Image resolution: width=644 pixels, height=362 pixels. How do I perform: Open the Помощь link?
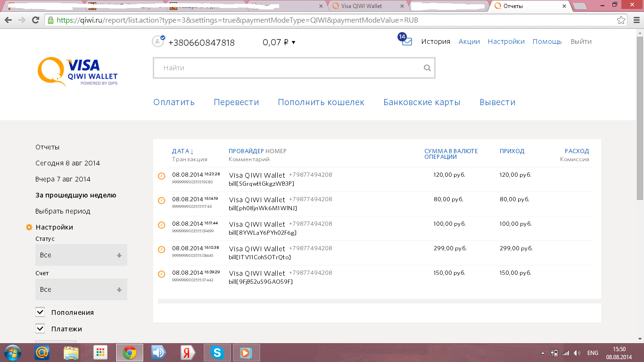[x=547, y=41]
